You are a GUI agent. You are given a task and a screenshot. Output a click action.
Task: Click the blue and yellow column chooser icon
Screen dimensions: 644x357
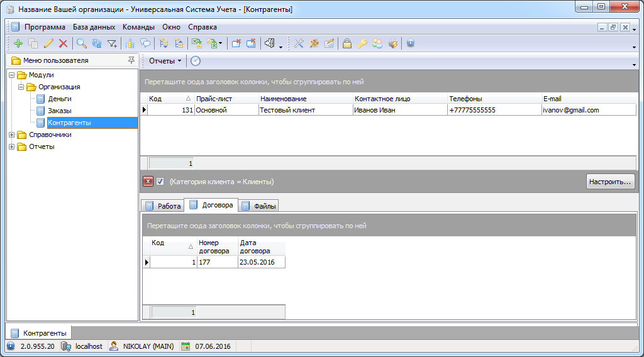pos(130,43)
